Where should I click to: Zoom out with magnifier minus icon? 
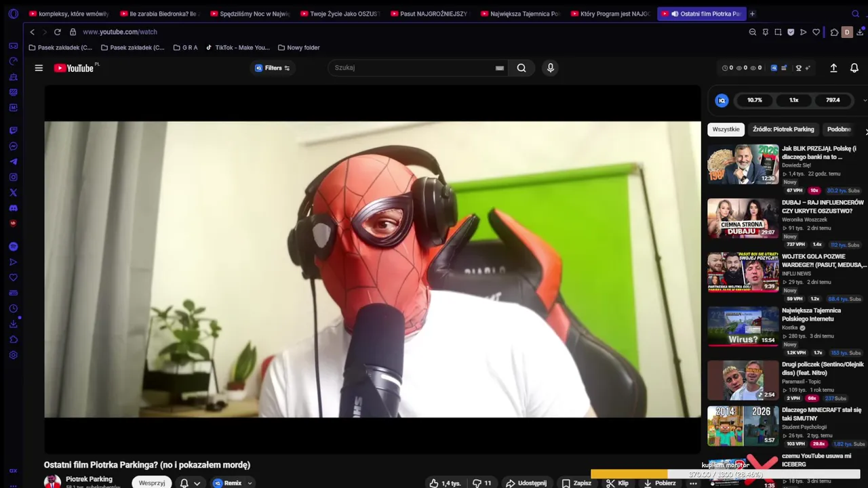752,32
